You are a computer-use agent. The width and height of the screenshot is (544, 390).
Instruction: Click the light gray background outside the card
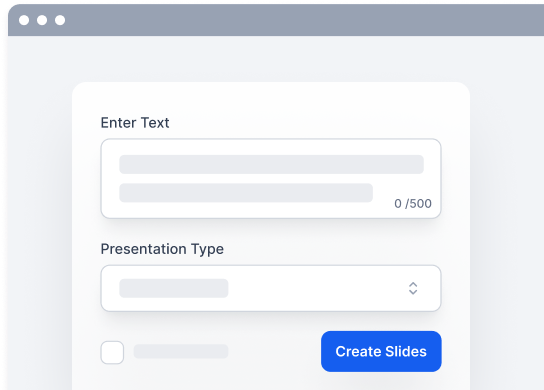507,208
